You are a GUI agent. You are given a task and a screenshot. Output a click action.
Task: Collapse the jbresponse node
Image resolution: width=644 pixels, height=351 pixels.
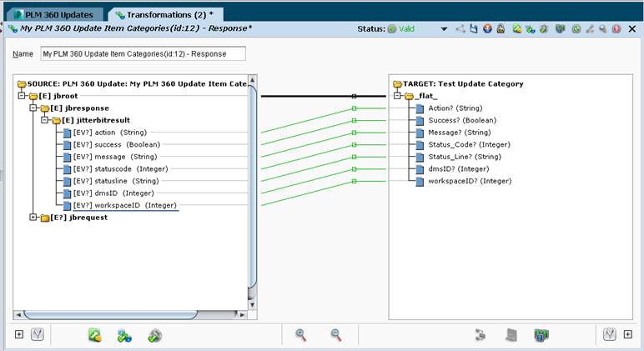(33, 108)
